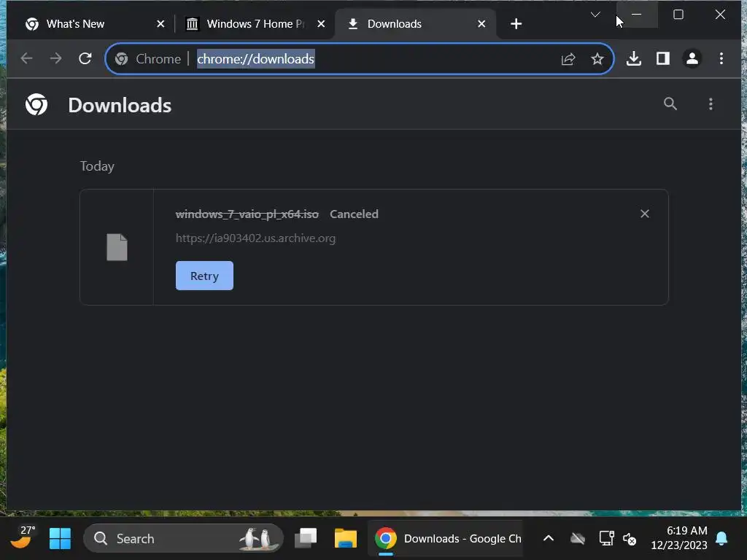Image resolution: width=747 pixels, height=560 pixels.
Task: Open the clock showing 6:19 AM
Action: pyautogui.click(x=679, y=537)
